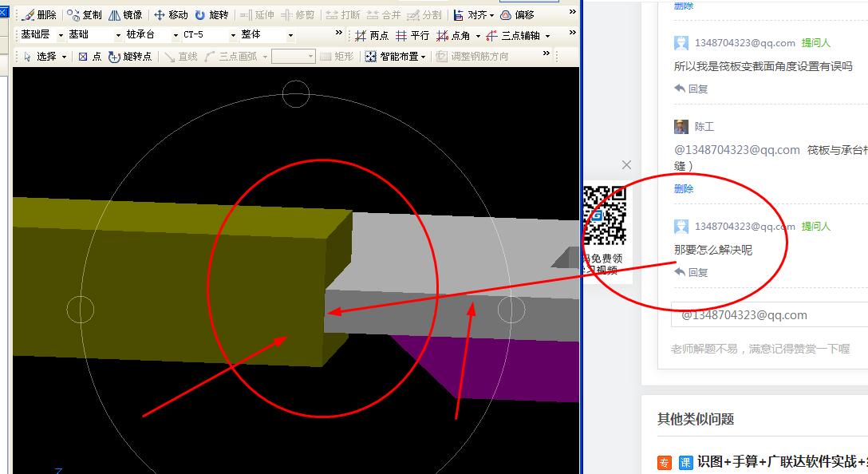Select the 偏移 offset tool
This screenshot has width=868, height=474.
click(517, 15)
